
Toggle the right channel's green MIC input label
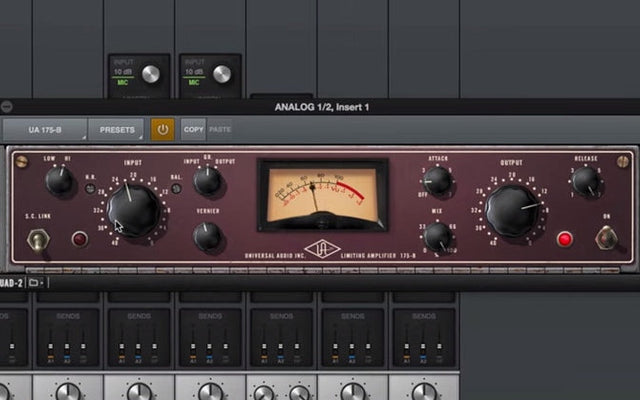click(193, 82)
